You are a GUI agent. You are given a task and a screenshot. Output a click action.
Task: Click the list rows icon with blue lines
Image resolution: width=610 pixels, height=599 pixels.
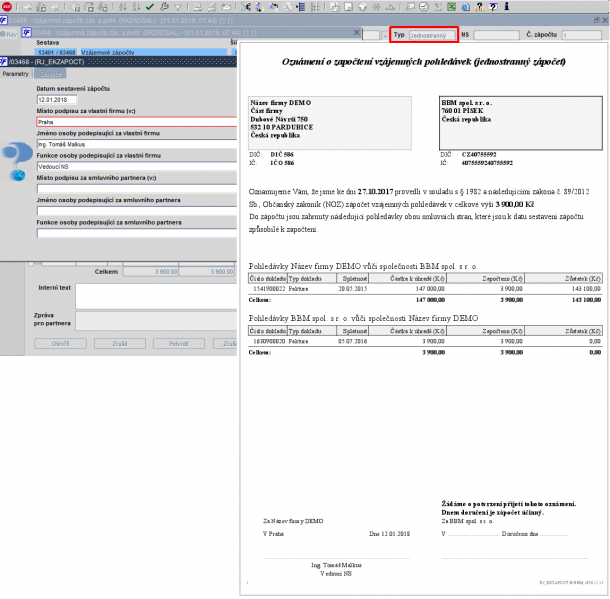300,7
